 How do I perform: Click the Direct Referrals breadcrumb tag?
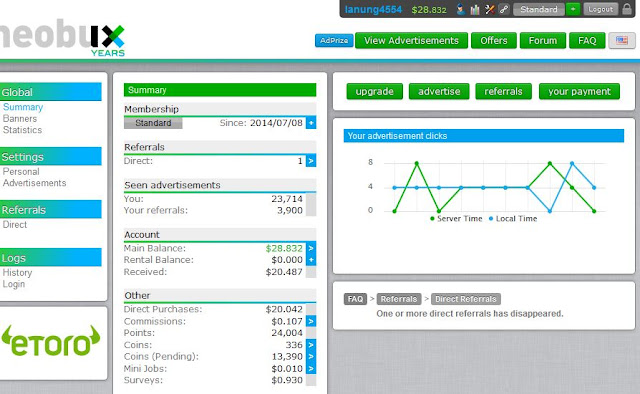(466, 299)
